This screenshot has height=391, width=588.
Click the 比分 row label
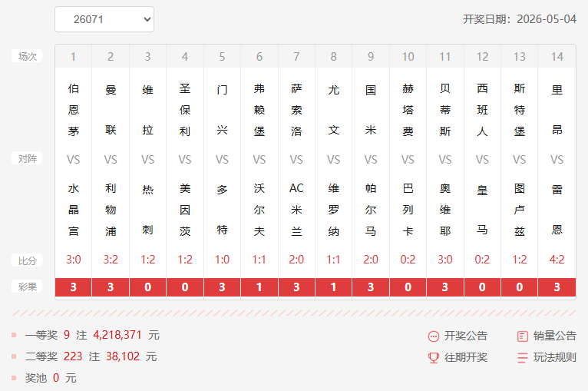(x=28, y=260)
